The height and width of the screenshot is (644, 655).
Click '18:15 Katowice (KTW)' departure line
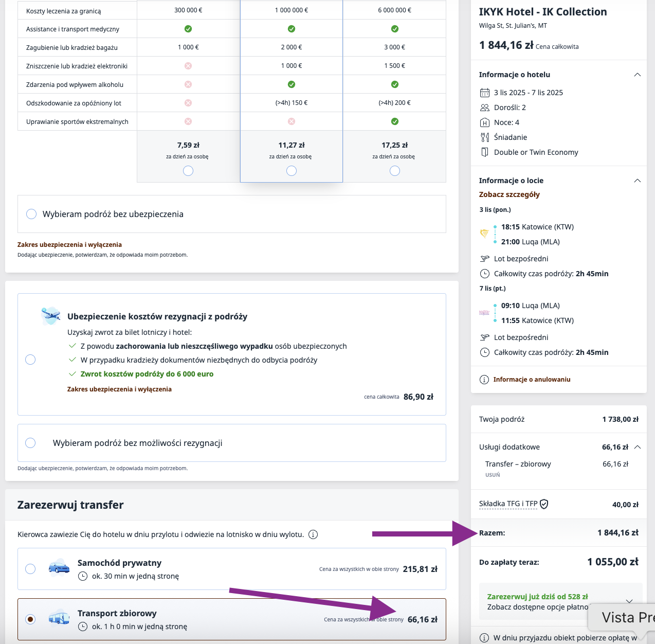(x=538, y=227)
